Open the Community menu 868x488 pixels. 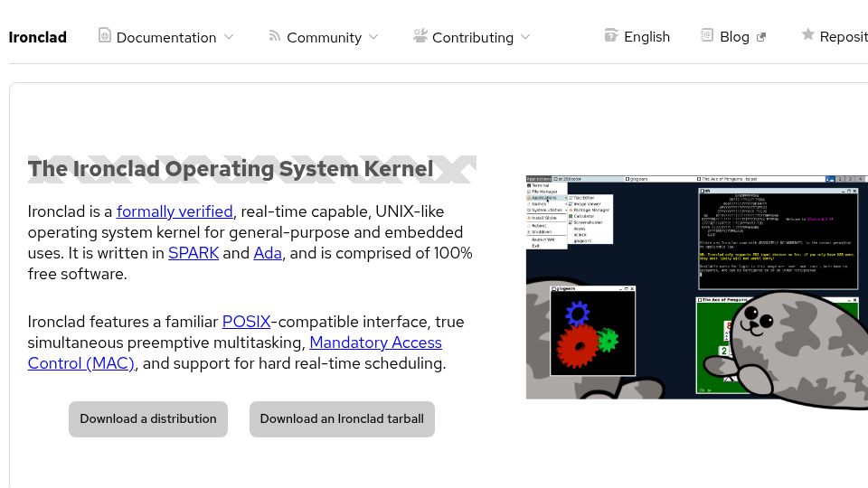tap(324, 37)
